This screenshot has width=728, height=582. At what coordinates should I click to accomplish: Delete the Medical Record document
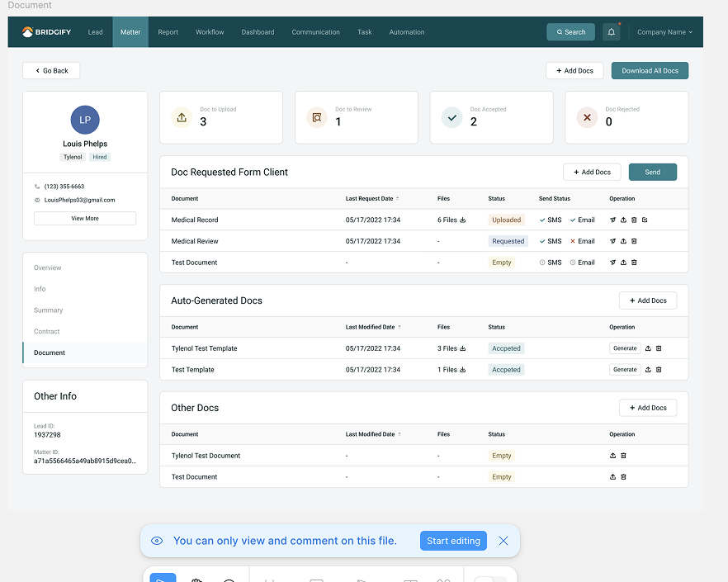pos(634,220)
